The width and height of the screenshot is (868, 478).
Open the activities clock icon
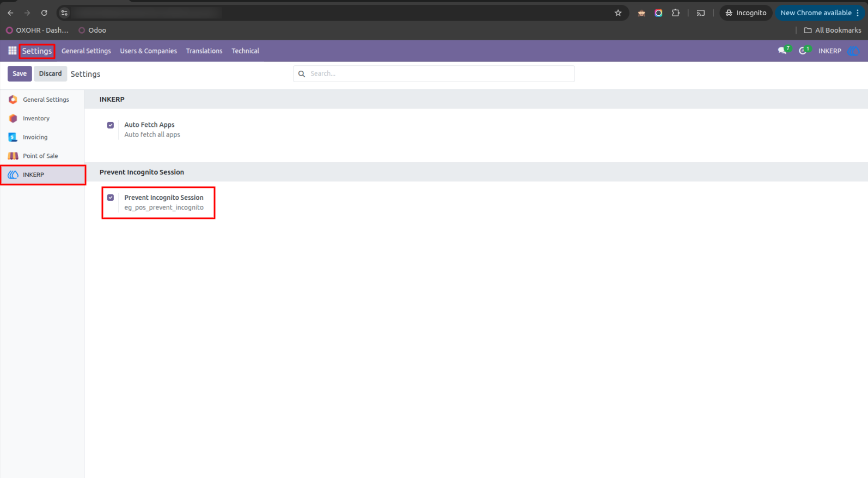804,51
